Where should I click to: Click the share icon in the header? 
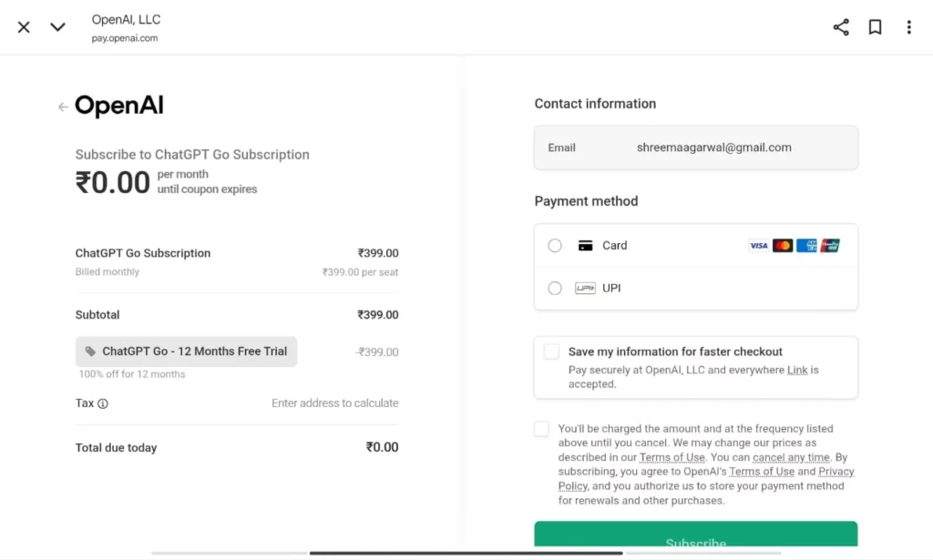point(840,26)
